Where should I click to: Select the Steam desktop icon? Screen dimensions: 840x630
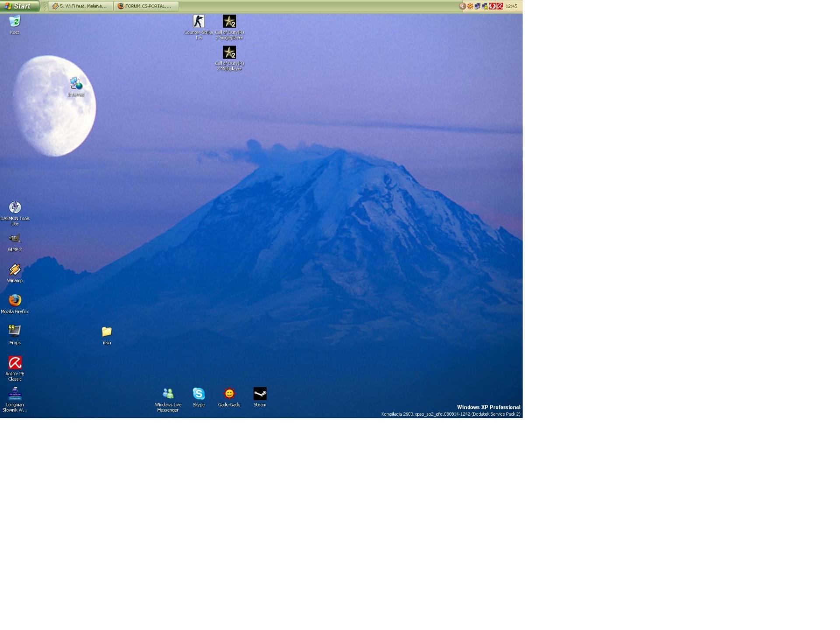(260, 397)
